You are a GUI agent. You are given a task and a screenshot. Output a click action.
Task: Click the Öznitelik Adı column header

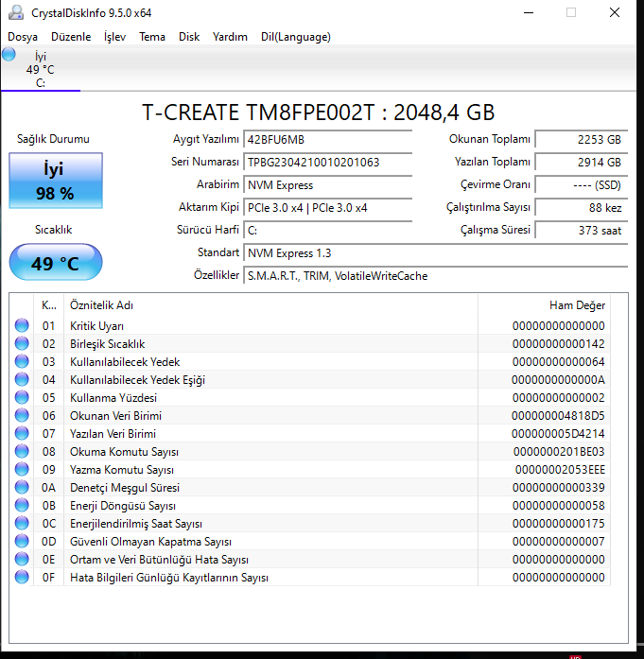(270, 305)
